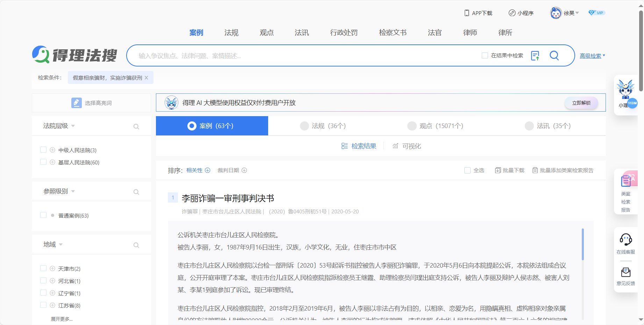
Task: Click the search magnifier icon in the search bar
Action: click(554, 55)
